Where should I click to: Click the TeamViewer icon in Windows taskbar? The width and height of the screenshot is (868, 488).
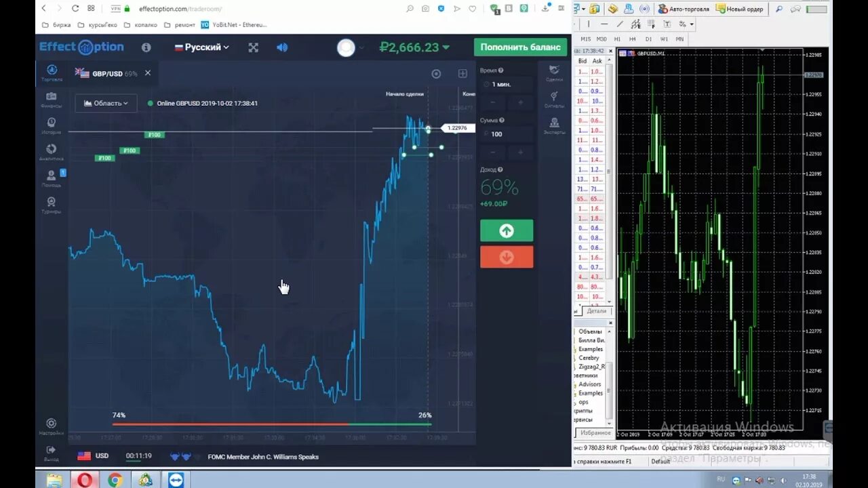[x=176, y=479]
